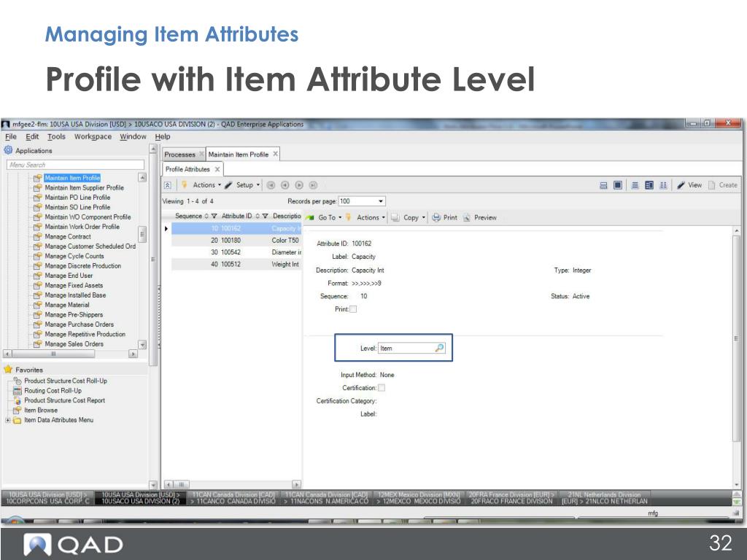Open the Go To dropdown
The image size is (747, 560).
[330, 217]
